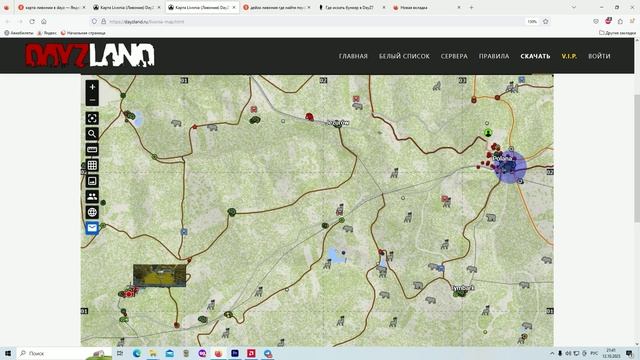640x360 pixels.
Task: Click the globe icon in map toolbar
Action: click(x=92, y=212)
